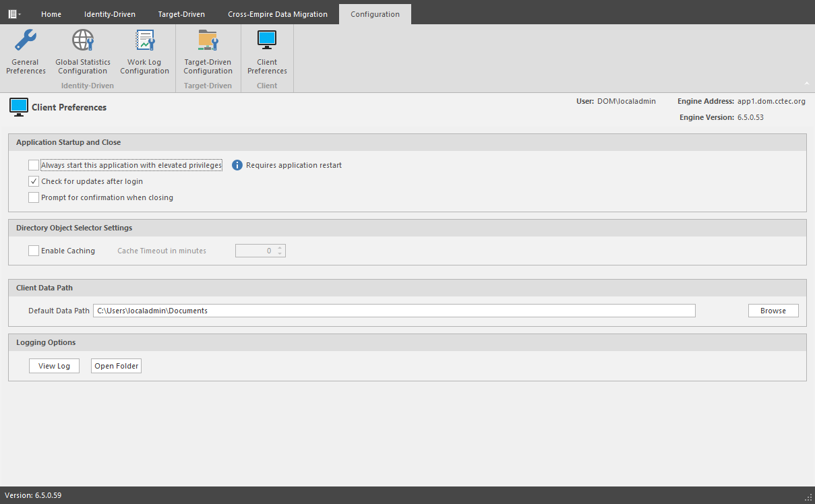The height and width of the screenshot is (504, 815).
Task: Select Client Preferences monitor icon in ribbon
Action: click(267, 41)
